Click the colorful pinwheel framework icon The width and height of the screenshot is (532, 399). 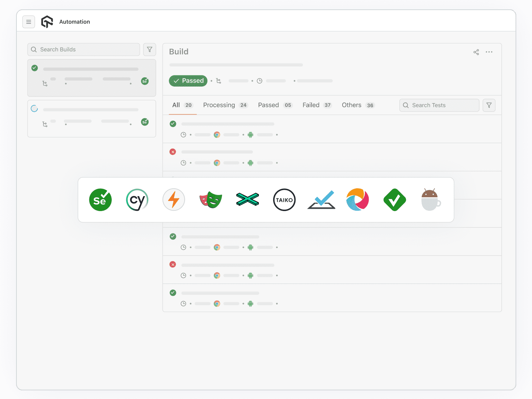[358, 200]
